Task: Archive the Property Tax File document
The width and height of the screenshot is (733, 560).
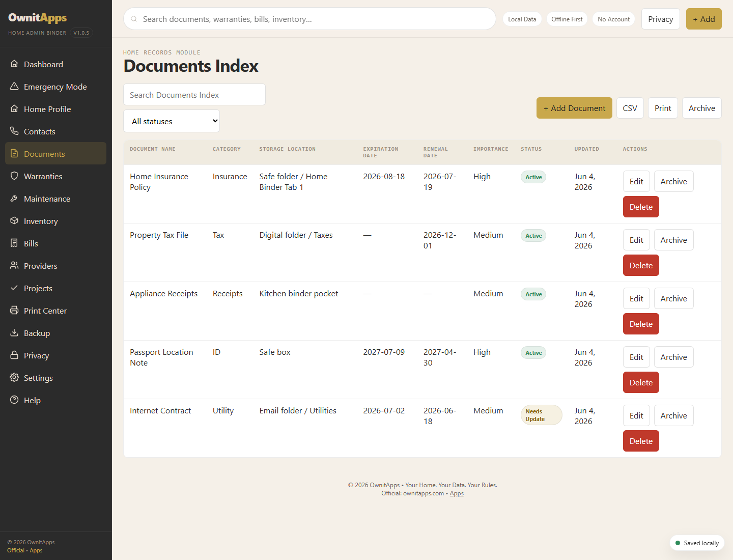Action: pos(673,240)
